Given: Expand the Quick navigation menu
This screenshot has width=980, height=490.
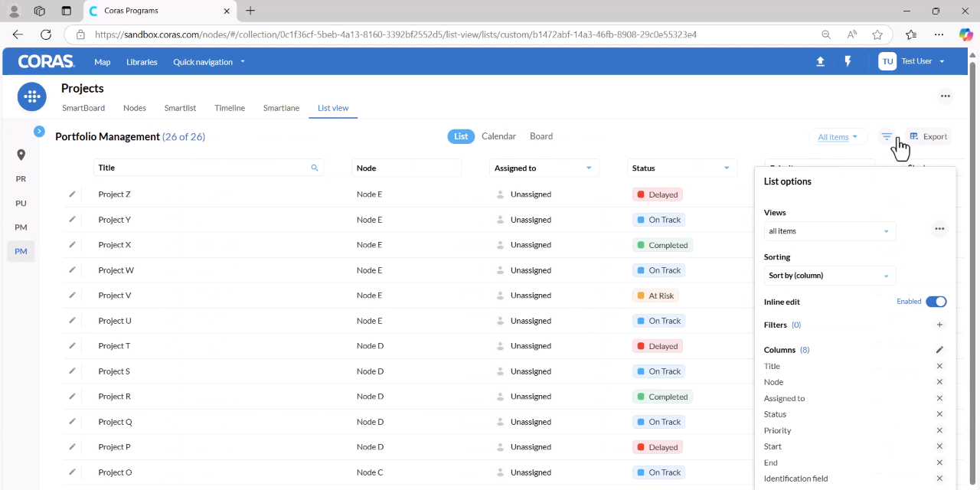Looking at the screenshot, I should pyautogui.click(x=209, y=62).
